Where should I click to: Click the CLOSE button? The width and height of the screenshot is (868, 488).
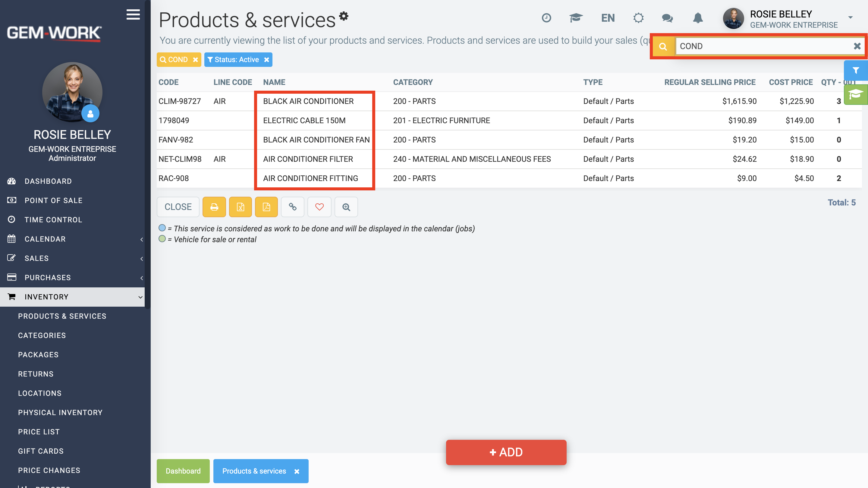[x=178, y=207]
